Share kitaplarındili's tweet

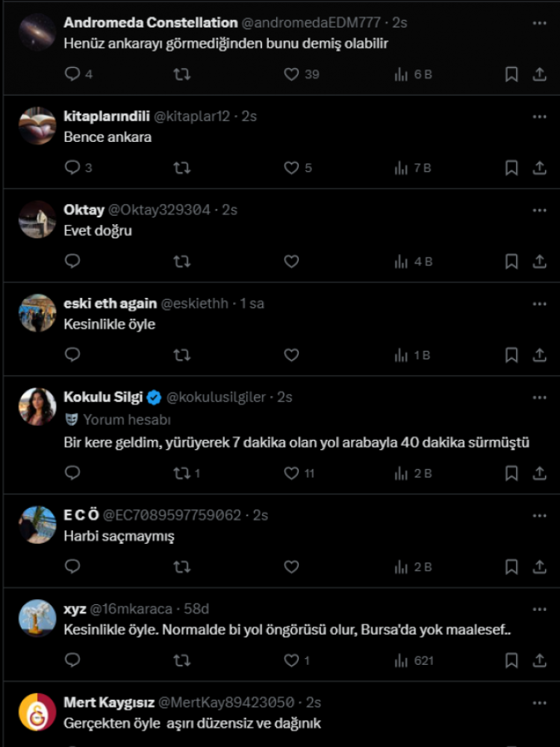tap(539, 168)
